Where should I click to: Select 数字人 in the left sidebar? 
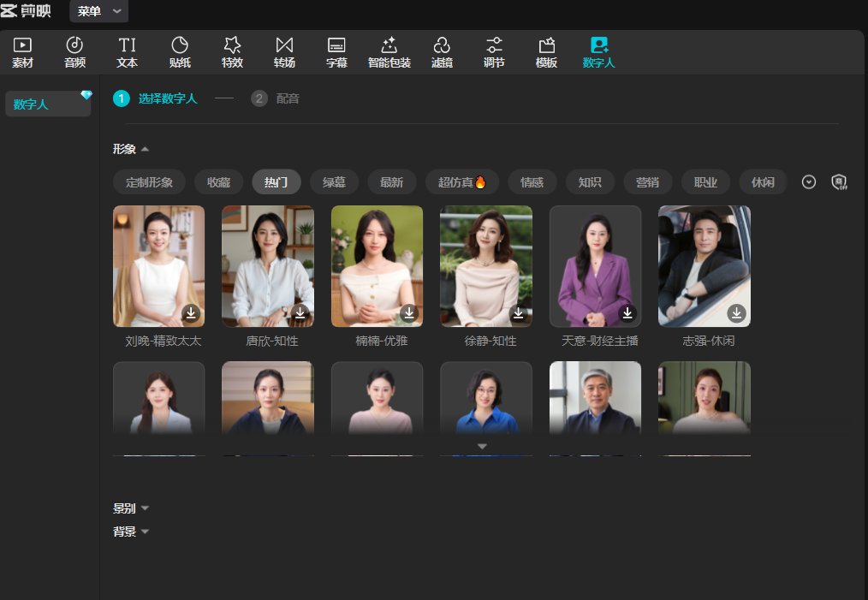coord(47,104)
